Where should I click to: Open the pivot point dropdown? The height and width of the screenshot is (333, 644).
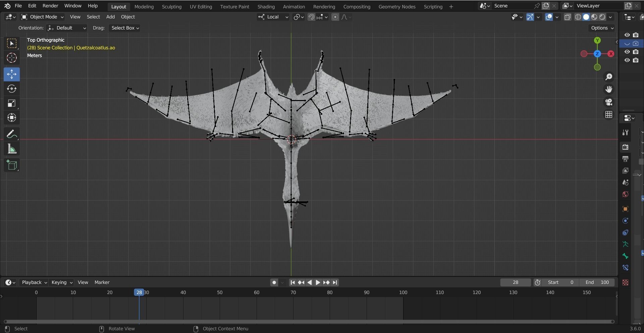[299, 17]
